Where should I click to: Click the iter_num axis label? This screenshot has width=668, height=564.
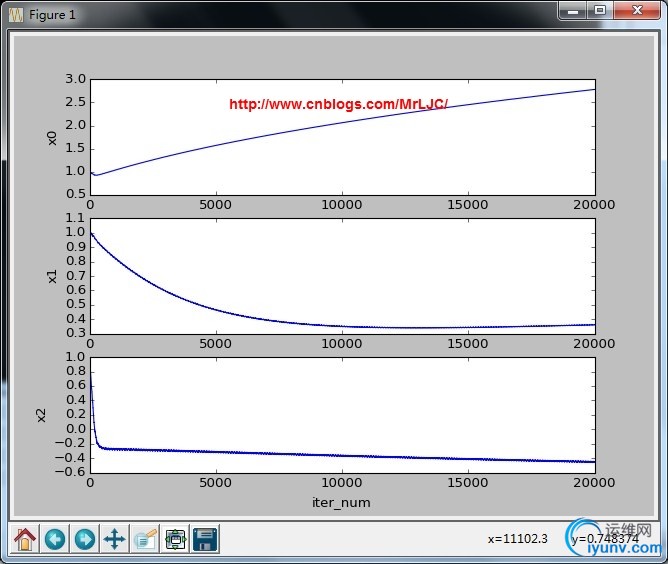(x=341, y=503)
